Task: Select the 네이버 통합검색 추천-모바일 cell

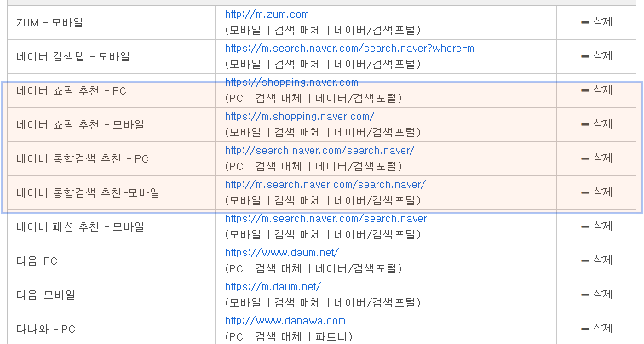Action: coord(111,193)
